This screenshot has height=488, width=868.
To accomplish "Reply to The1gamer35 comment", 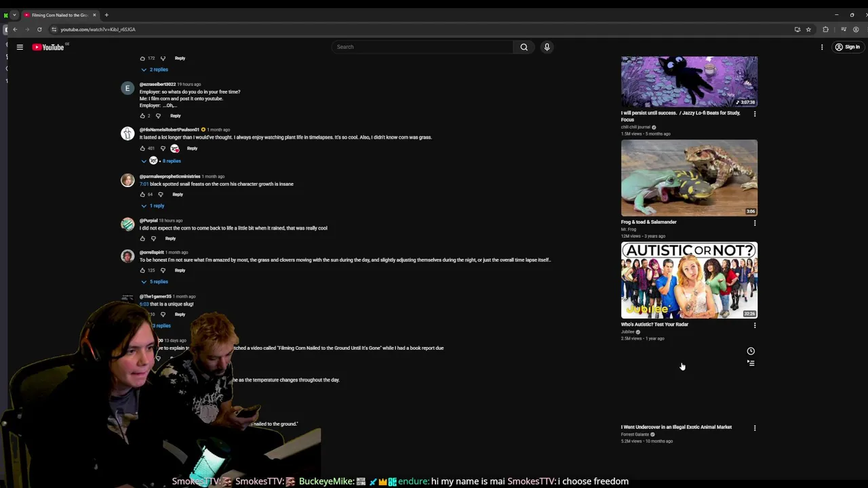I will (180, 314).
